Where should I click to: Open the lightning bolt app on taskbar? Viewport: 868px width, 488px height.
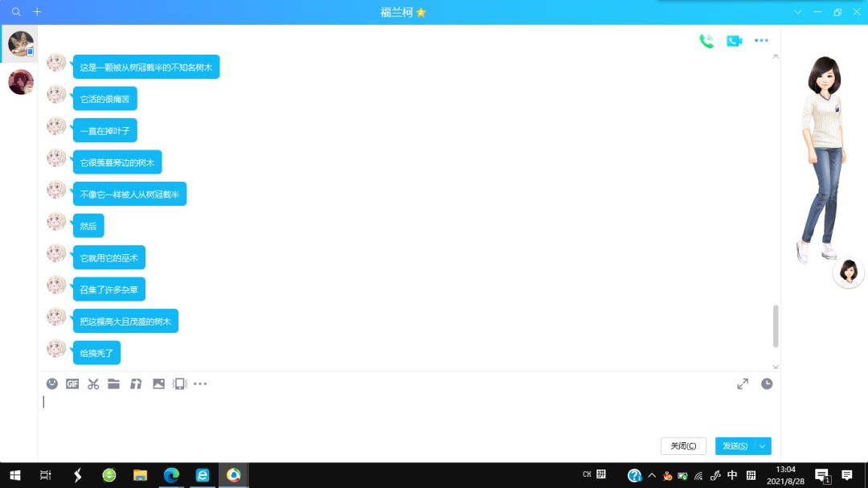[77, 475]
